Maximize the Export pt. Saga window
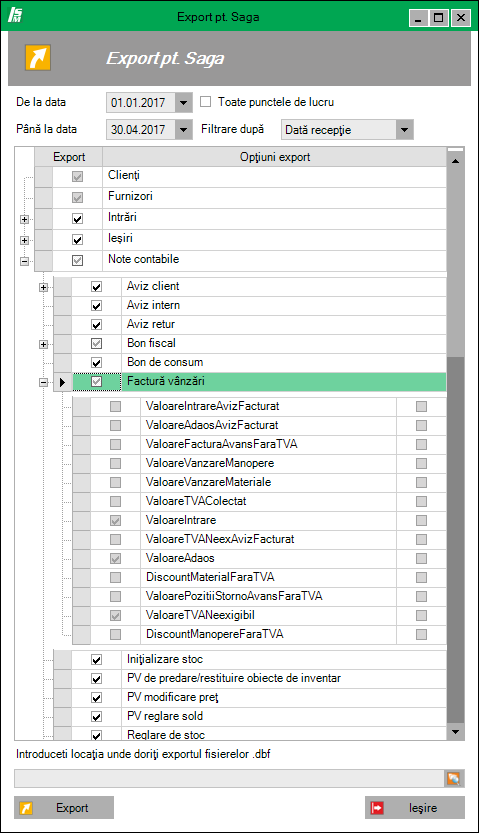 [439, 18]
